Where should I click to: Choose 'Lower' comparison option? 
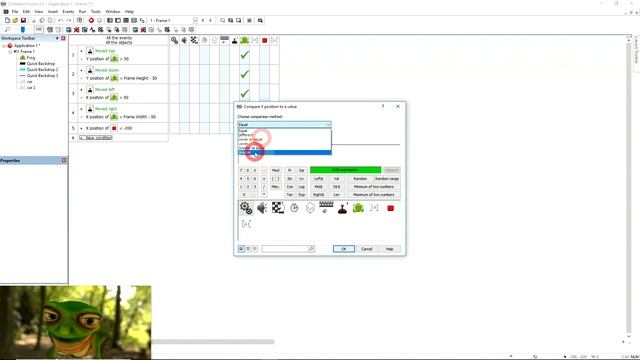click(x=284, y=144)
